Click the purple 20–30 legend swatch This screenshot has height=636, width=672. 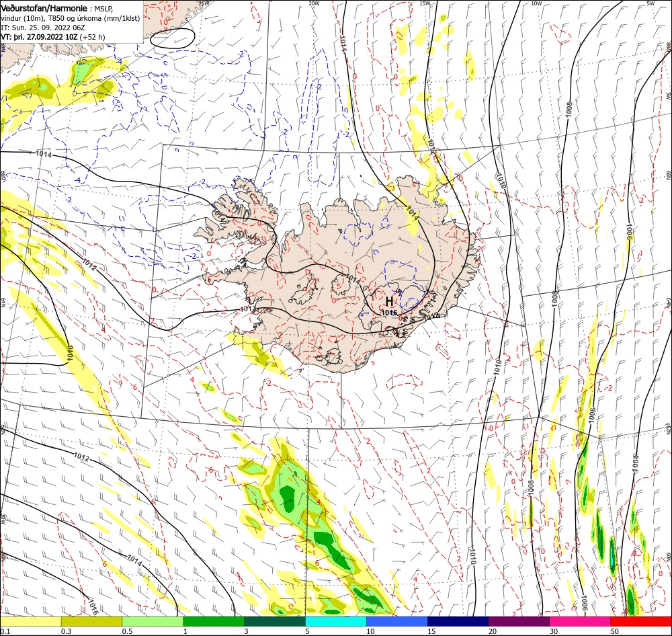tap(519, 621)
